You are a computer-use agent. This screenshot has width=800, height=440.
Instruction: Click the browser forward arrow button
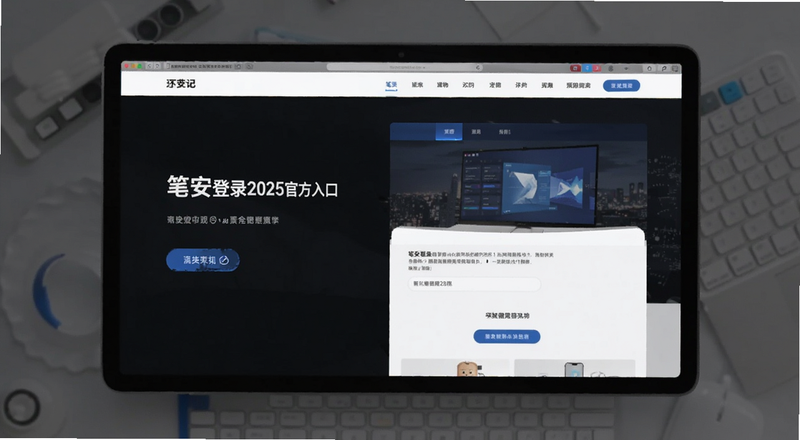(157, 66)
